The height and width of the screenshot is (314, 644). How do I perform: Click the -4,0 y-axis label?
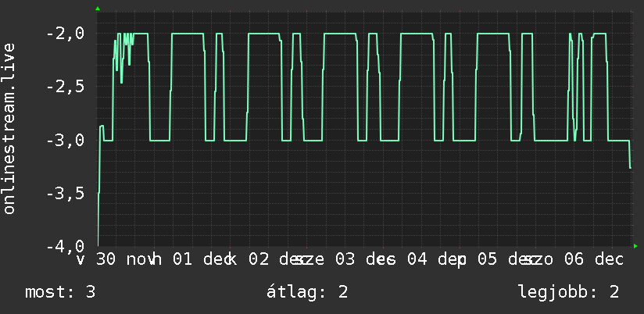tap(66, 246)
